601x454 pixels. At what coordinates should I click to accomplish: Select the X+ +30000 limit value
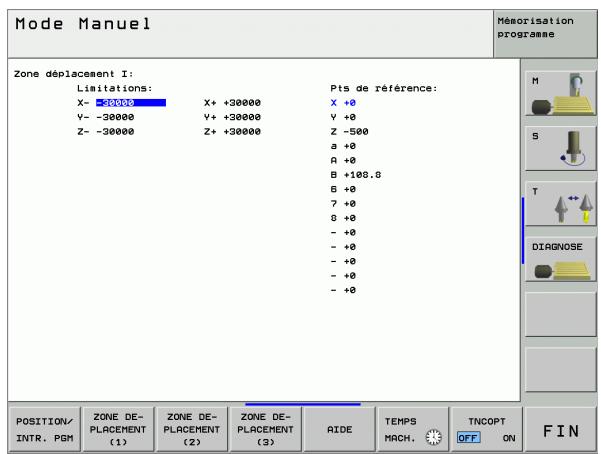pos(242,103)
